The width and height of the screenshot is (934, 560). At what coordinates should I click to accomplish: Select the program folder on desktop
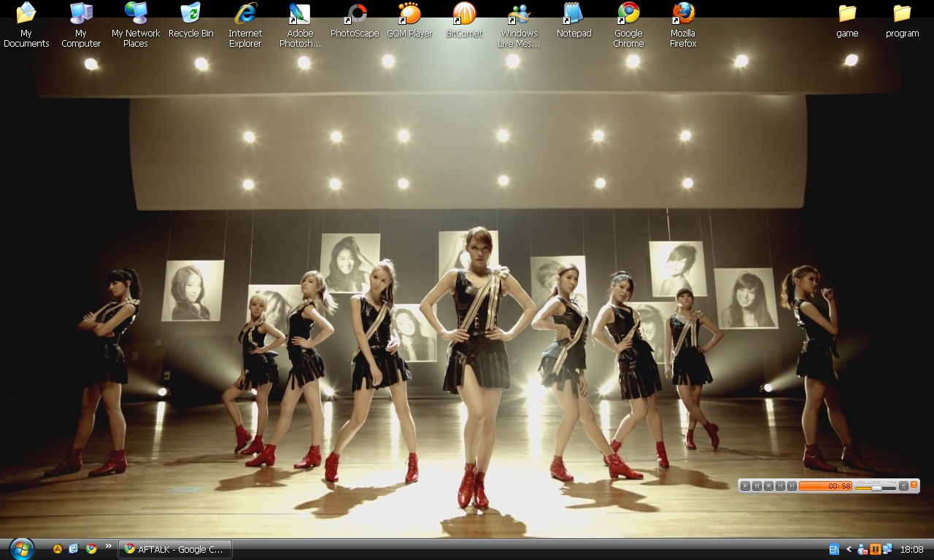point(902,20)
